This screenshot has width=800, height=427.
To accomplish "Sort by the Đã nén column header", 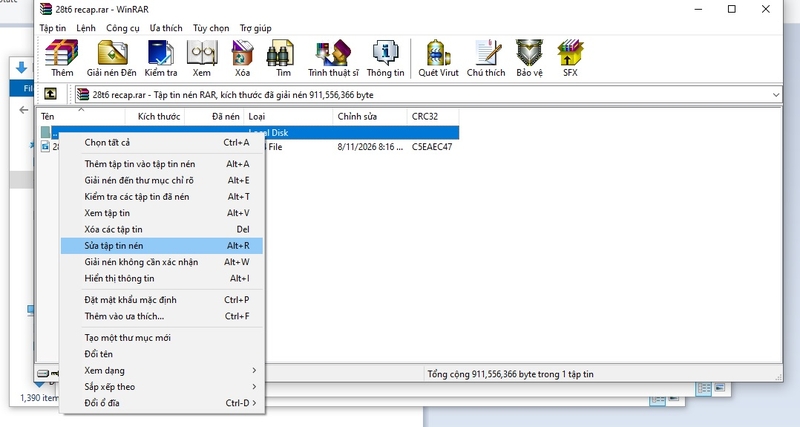I will point(214,116).
